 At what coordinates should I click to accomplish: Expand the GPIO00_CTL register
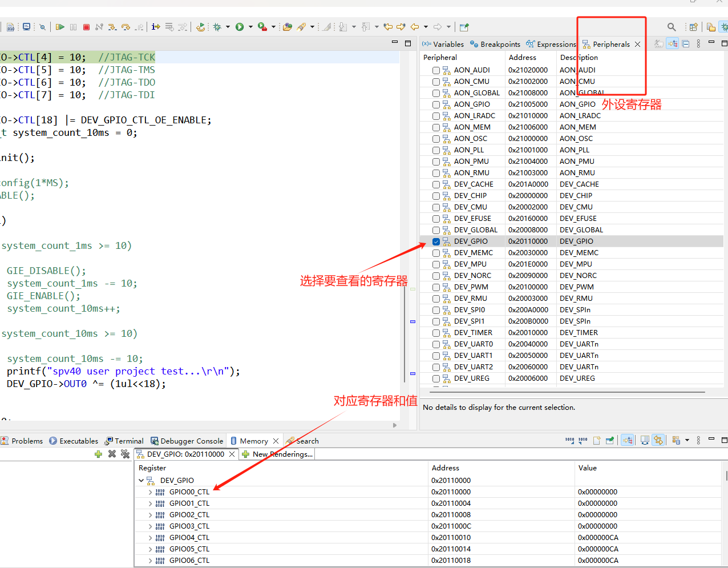151,492
